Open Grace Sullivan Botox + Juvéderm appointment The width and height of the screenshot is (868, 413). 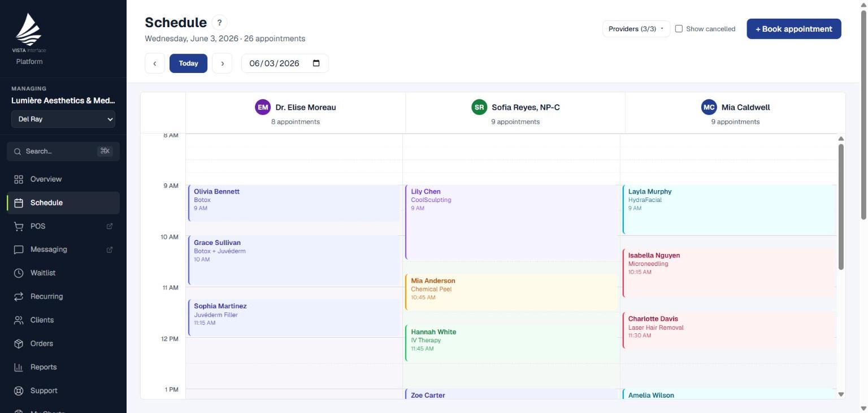294,260
